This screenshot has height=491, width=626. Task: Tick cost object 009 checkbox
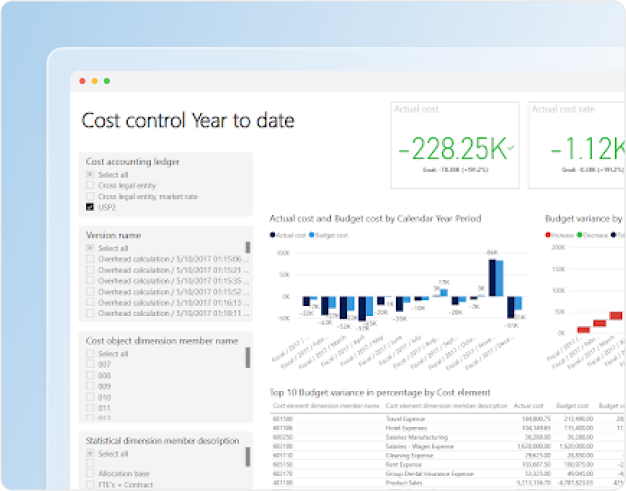pyautogui.click(x=90, y=386)
